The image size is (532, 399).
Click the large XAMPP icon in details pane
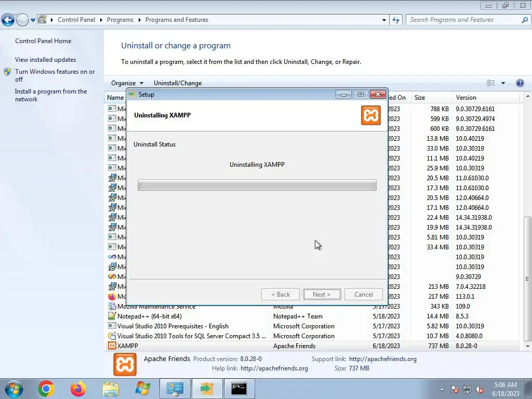click(x=125, y=364)
